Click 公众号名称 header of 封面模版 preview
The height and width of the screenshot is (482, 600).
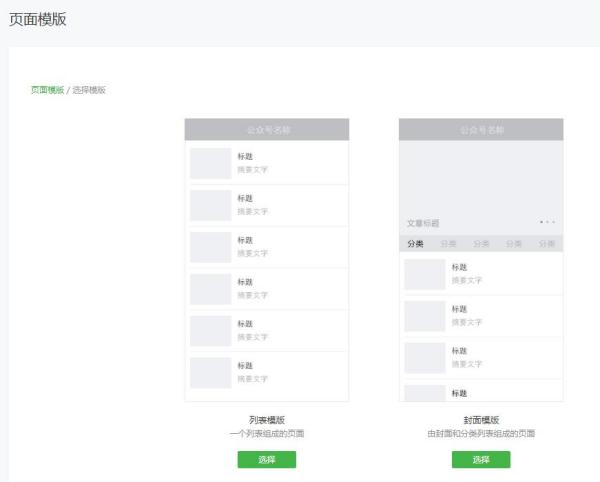(481, 130)
